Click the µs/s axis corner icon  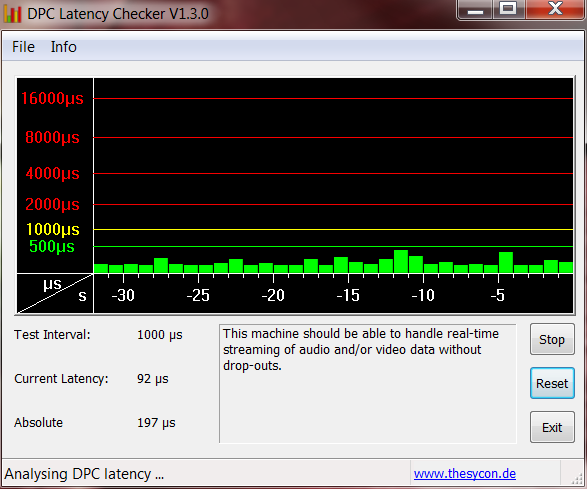point(55,294)
